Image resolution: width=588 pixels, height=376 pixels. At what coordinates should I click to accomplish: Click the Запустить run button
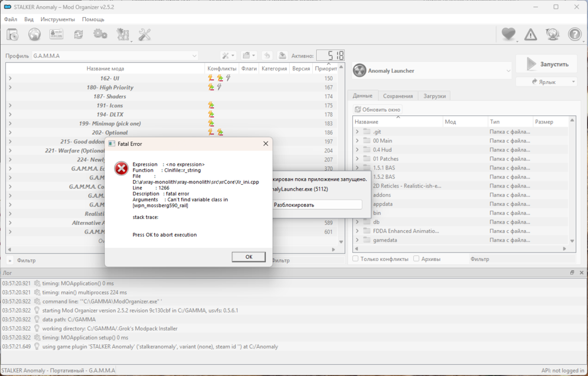coord(547,64)
